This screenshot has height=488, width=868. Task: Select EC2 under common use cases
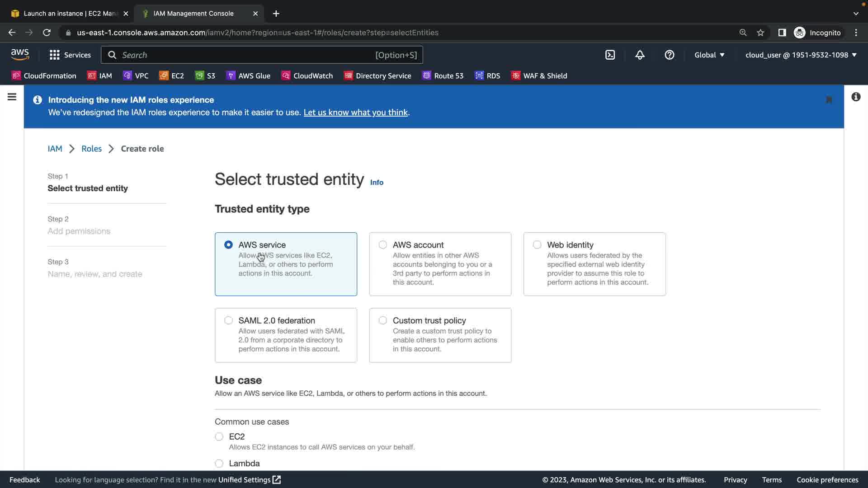219,436
